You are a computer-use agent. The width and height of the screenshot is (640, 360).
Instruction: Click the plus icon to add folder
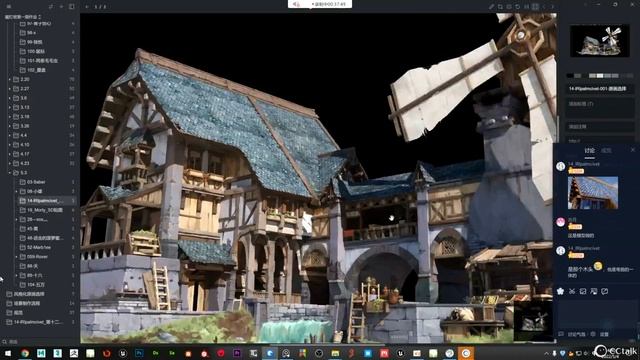coord(61,7)
